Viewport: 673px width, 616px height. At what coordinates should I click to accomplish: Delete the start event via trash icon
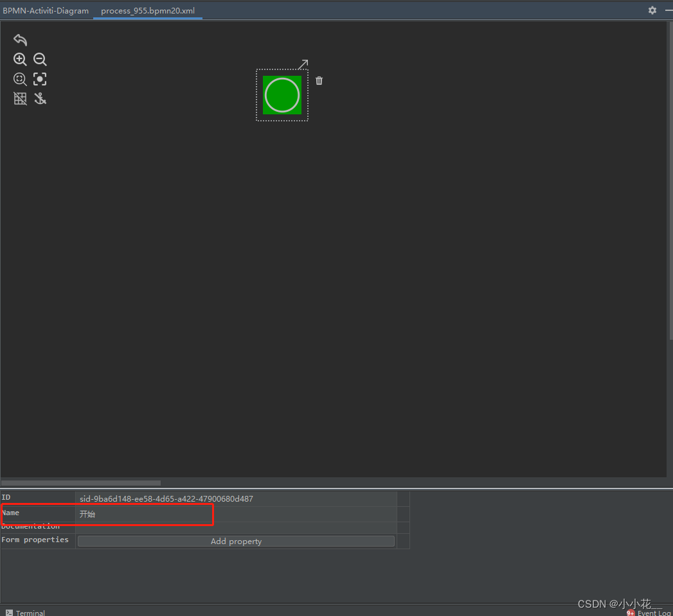pyautogui.click(x=319, y=80)
